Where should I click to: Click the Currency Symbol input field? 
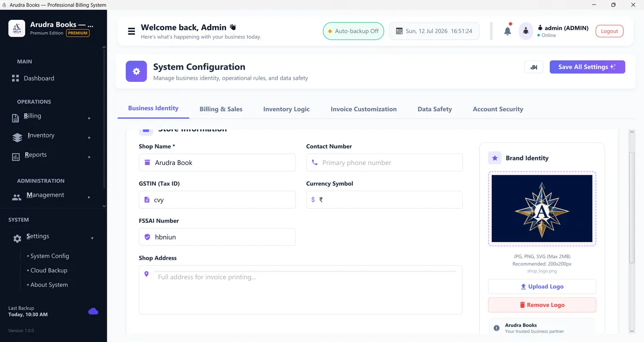coord(385,200)
